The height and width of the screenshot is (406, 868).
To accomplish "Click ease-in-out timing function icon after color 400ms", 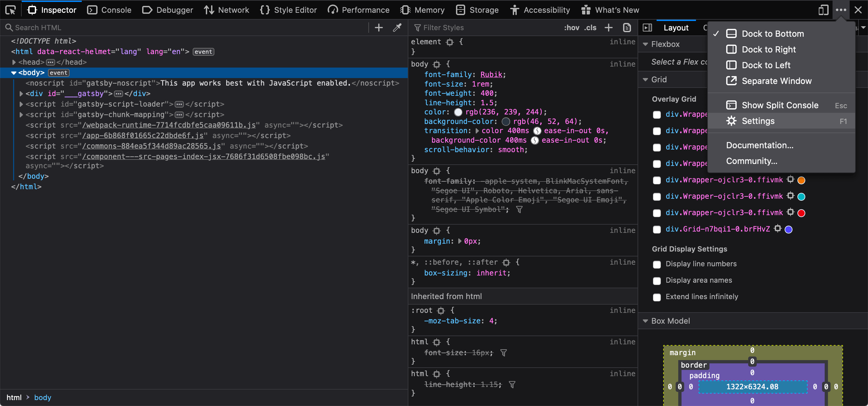I will click(x=537, y=131).
